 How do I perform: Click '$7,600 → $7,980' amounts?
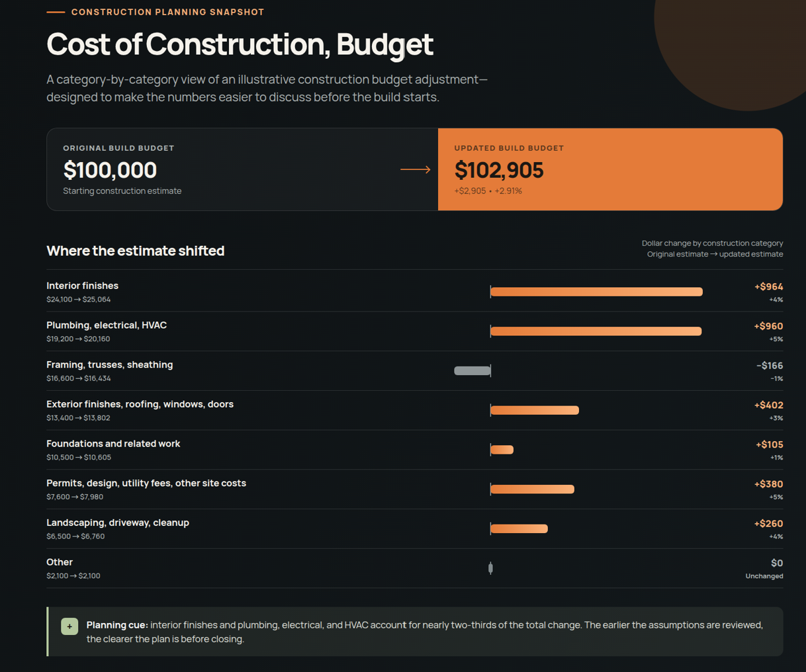point(75,497)
